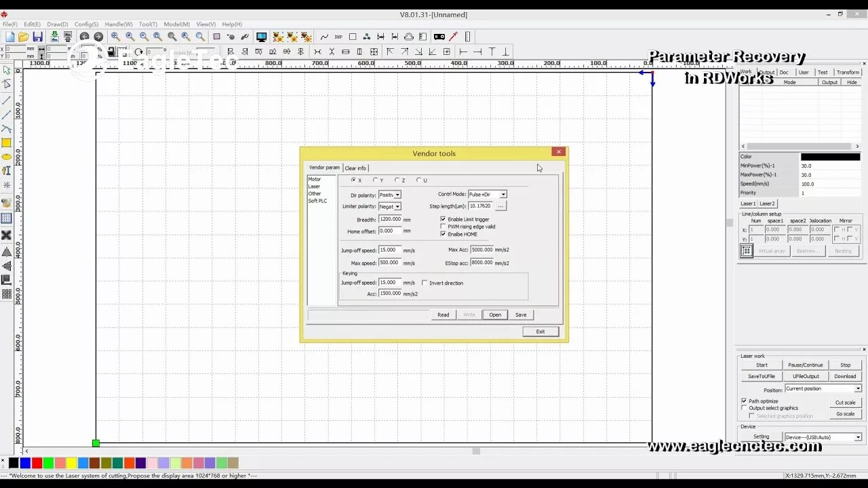Screen dimensions: 868x488
Task: Open the Handle menu
Action: [x=119, y=24]
